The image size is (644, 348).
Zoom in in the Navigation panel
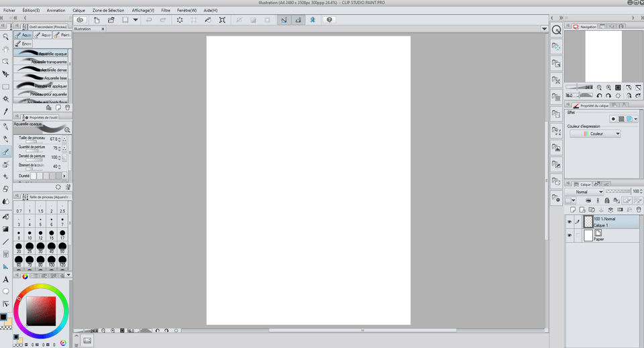[x=608, y=87]
